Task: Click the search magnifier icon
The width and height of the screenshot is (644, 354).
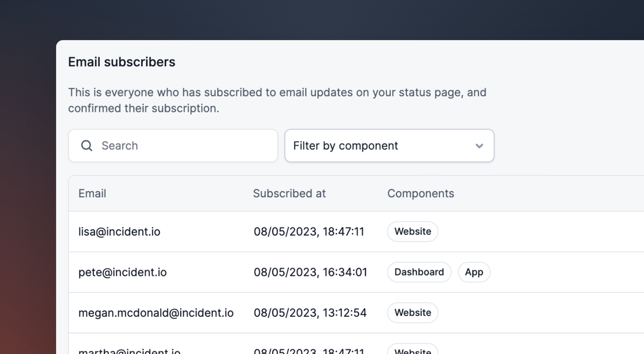Action: (x=86, y=146)
